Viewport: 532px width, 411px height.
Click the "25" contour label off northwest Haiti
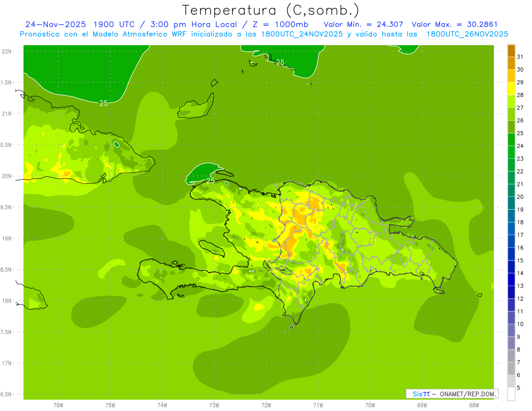[211, 180]
